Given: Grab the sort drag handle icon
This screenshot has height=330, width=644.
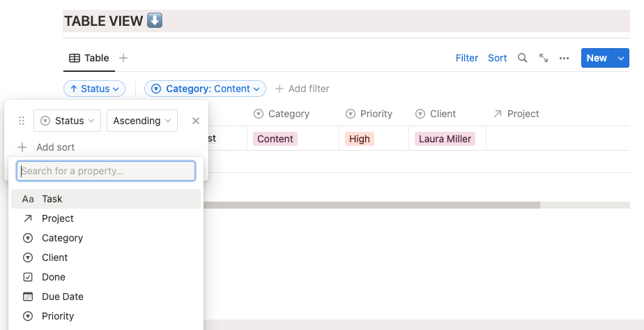Looking at the screenshot, I should (x=22, y=121).
